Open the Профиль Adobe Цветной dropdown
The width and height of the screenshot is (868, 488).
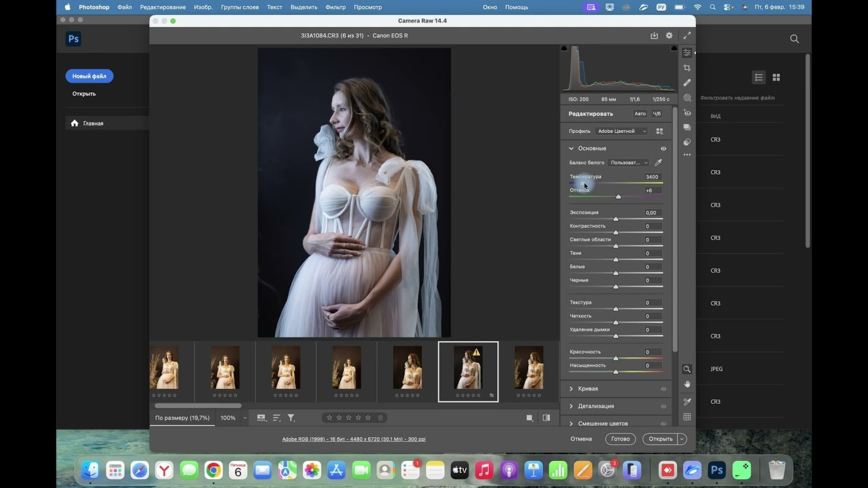pos(621,131)
